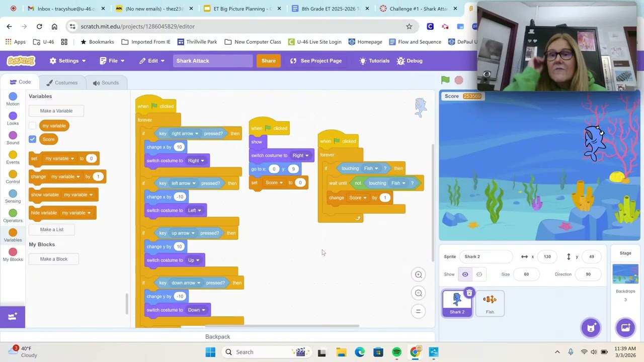Open variable dropdown in hide variable block
644x362 pixels.
(76, 213)
